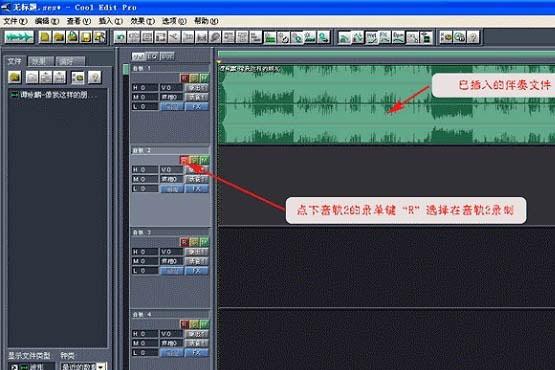Click the Bpm tempo envelopes toolbar icon
This screenshot has width=555, height=370.
point(399,37)
